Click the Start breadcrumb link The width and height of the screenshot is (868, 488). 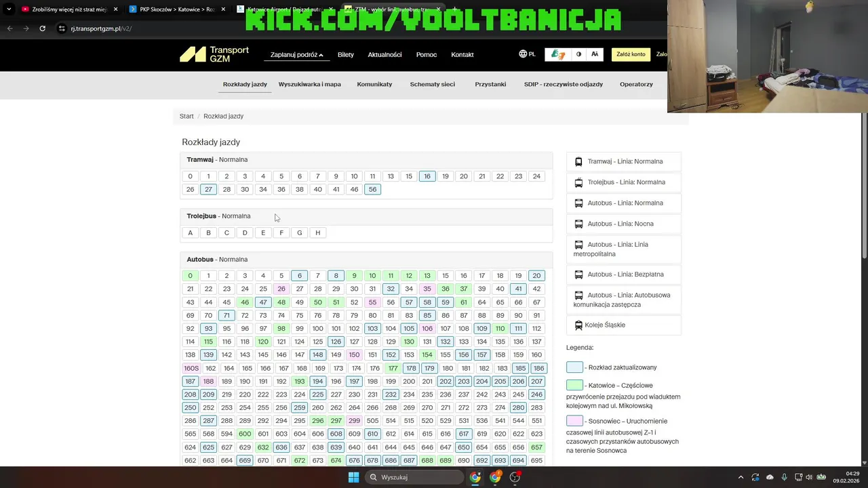(186, 117)
